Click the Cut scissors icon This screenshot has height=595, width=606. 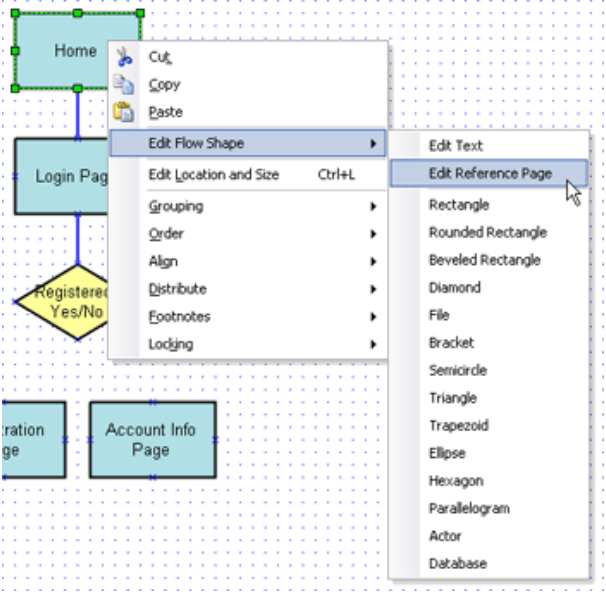124,57
